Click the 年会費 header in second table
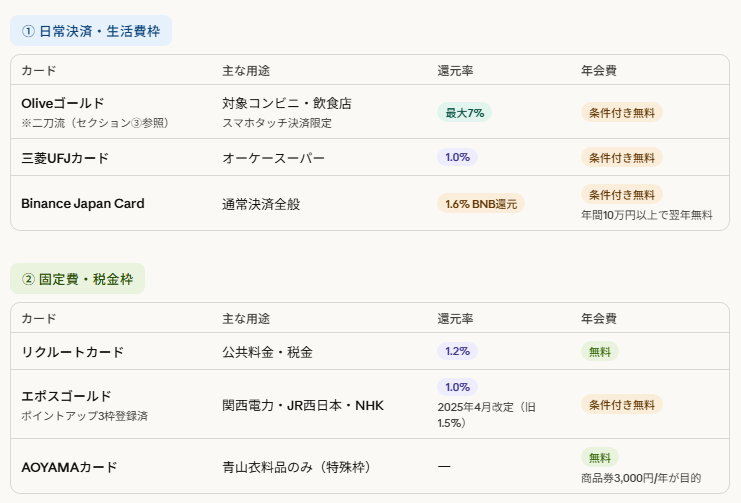741x503 pixels. pos(598,318)
